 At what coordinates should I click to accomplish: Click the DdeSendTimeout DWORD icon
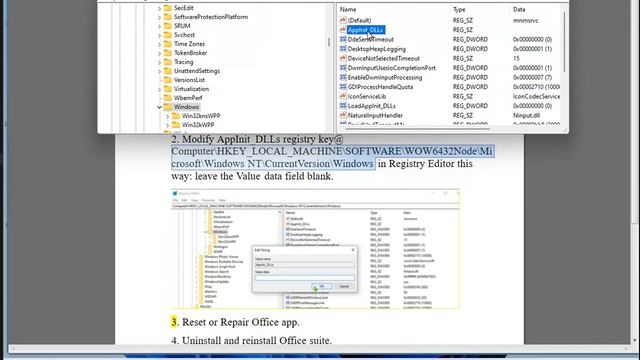pos(343,39)
